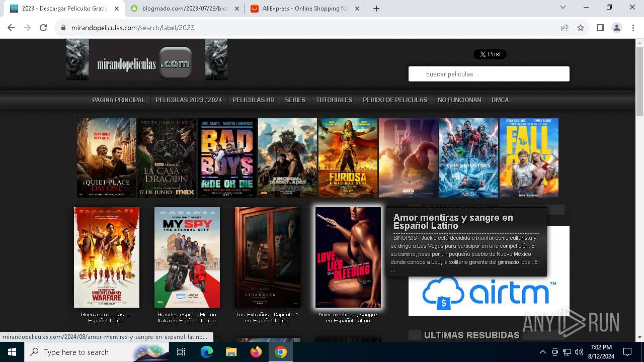Open network settings tray icon
The width and height of the screenshot is (644, 362).
point(567,352)
